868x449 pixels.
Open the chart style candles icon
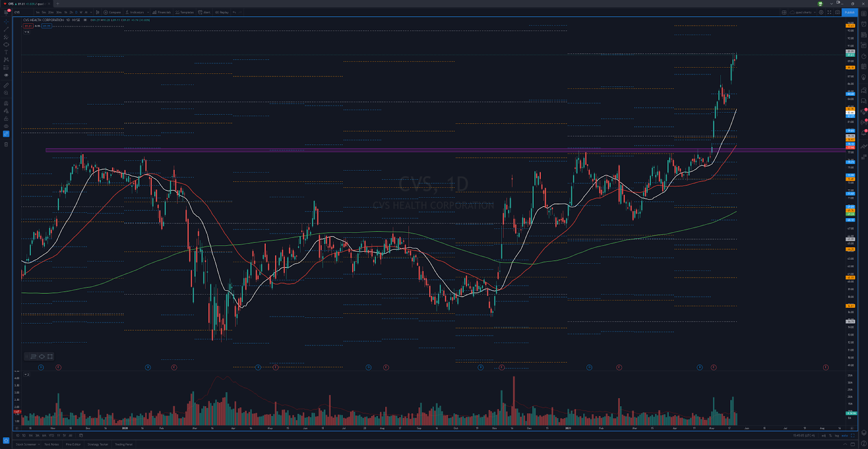coord(98,12)
